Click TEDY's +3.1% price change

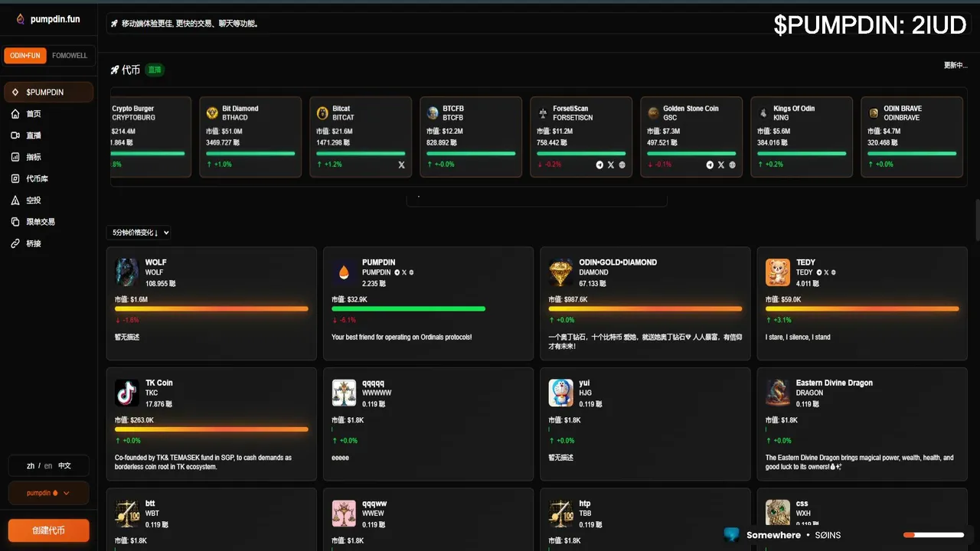point(778,320)
